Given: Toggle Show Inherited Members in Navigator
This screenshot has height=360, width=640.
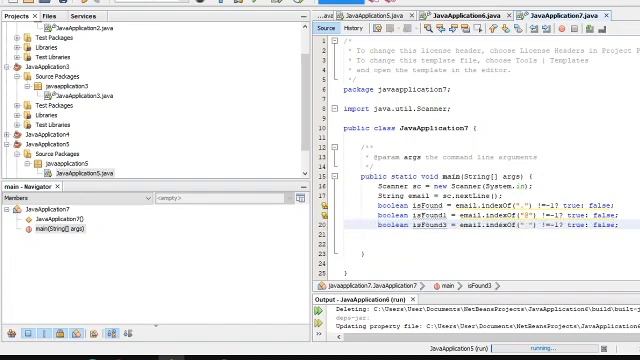Looking at the screenshot, I should point(11,333).
